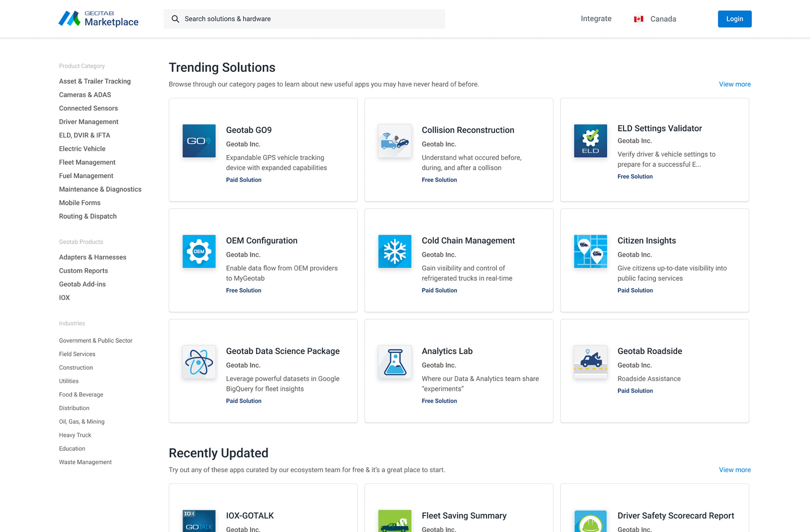
Task: Open the Driver Safety Scorecard Report title
Action: pyautogui.click(x=675, y=516)
